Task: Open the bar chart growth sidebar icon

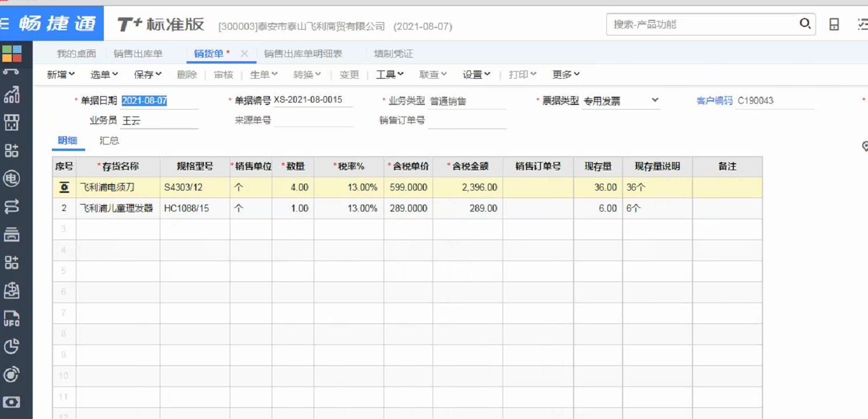Action: tap(12, 95)
